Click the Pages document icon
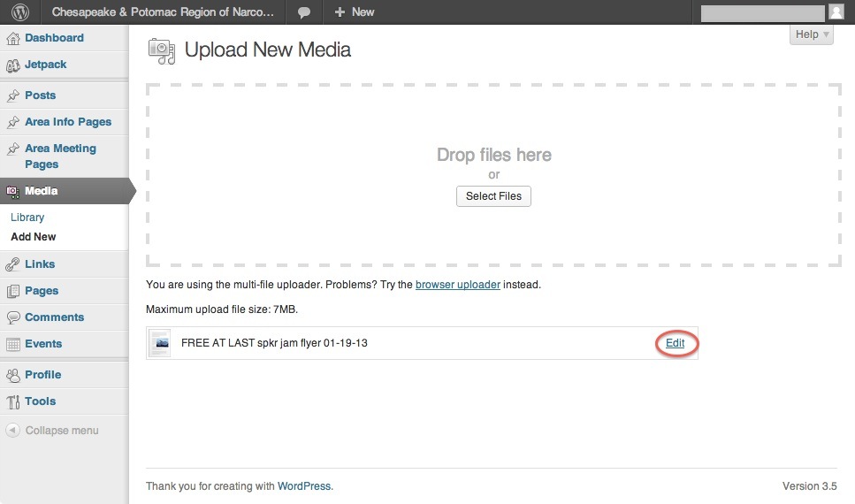855x504 pixels. (13, 291)
